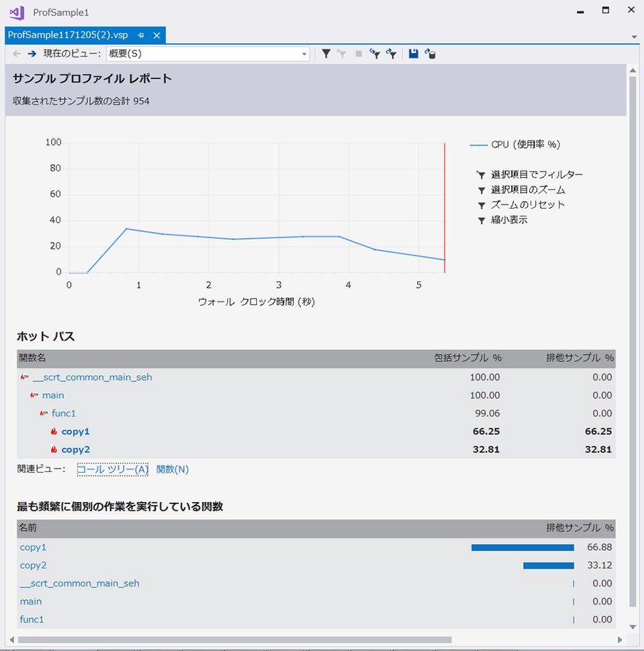Open the 現在のビュー dropdown showing 概要(S)
Image resolution: width=644 pixels, height=651 pixels.
click(x=207, y=54)
